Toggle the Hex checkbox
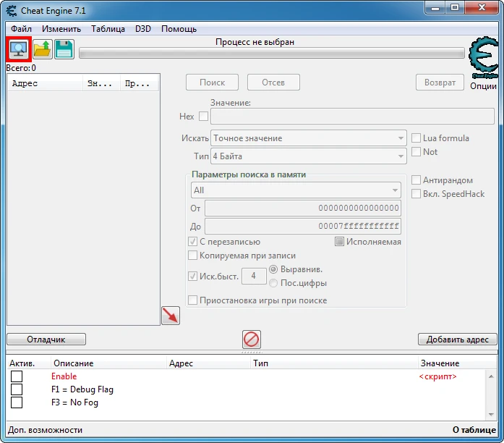The height and width of the screenshot is (443, 504). [203, 116]
